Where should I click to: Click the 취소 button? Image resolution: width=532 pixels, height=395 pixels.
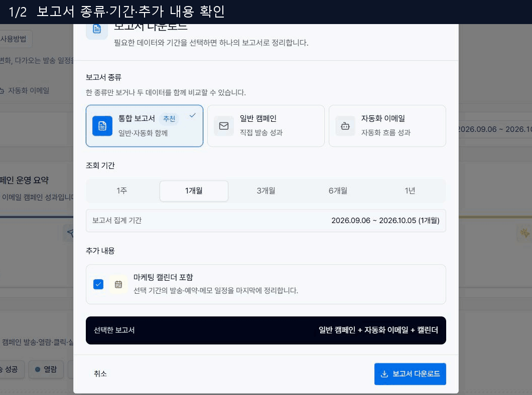point(100,373)
